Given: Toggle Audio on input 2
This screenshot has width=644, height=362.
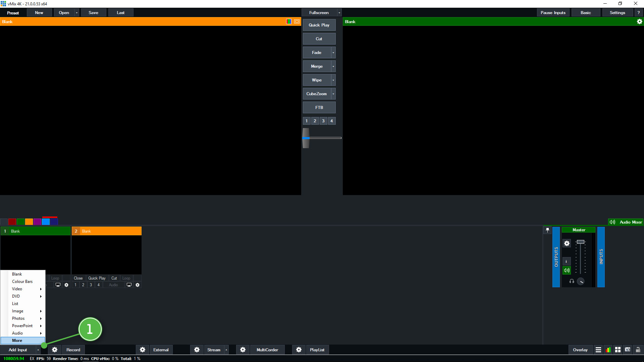Looking at the screenshot, I should click(x=113, y=285).
